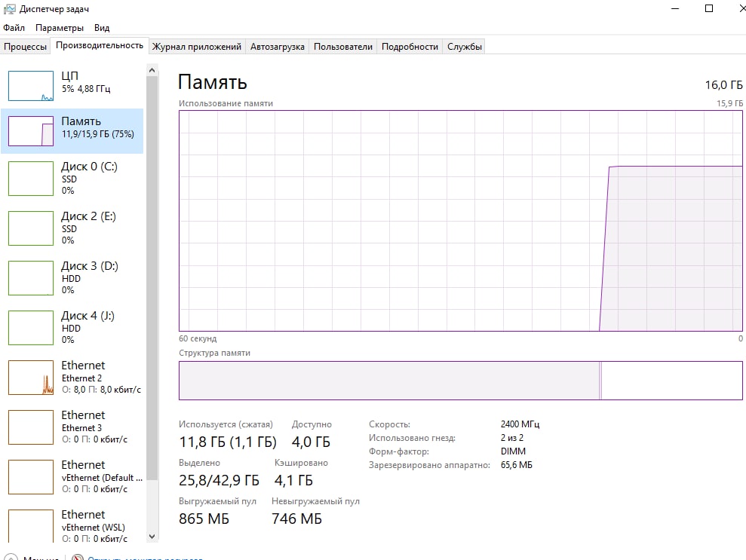The width and height of the screenshot is (746, 560).
Task: Click the '11,8 ГБ (1,1 ГБ)' in-use value
Action: pyautogui.click(x=228, y=442)
